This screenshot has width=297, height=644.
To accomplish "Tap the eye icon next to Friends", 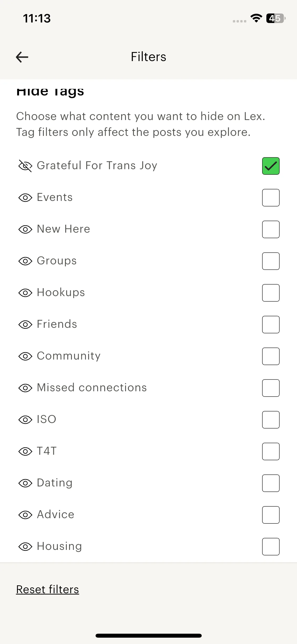I will (25, 324).
